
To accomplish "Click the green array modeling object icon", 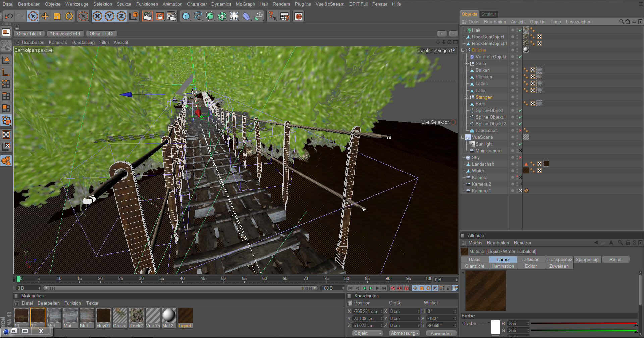I will pyautogui.click(x=222, y=16).
